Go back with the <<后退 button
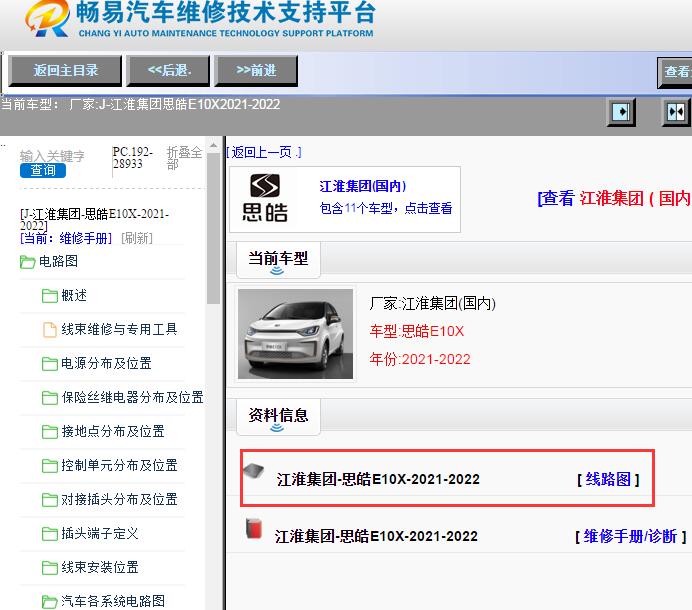Screen dimensions: 692x610 point(168,70)
